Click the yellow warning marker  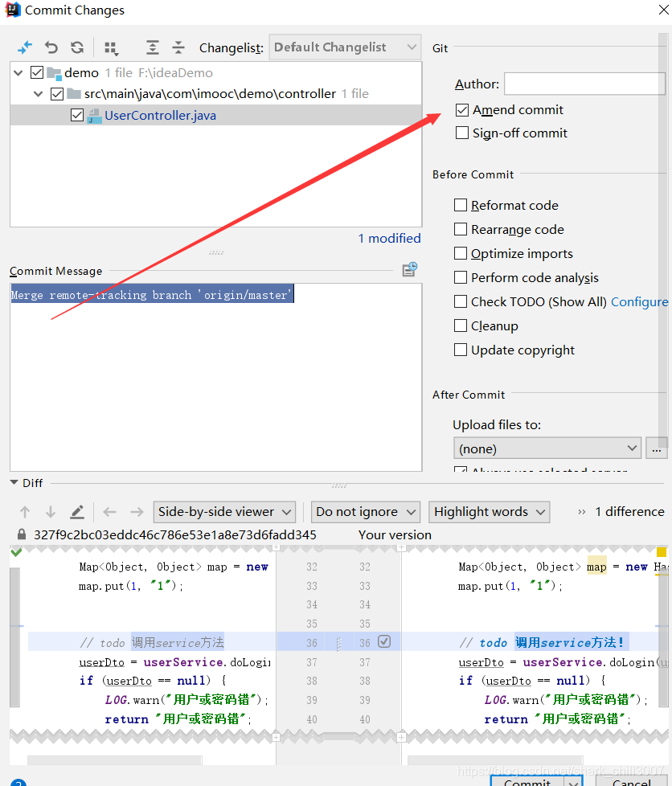(x=662, y=552)
